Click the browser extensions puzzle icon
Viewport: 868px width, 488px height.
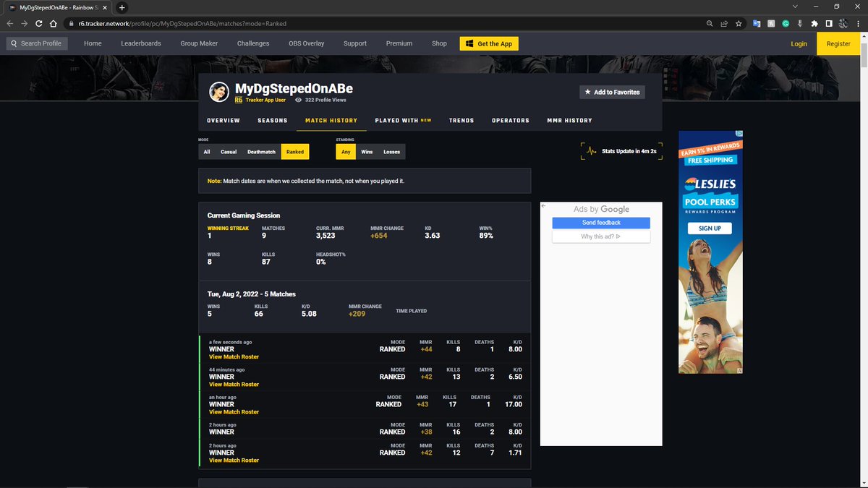coord(814,24)
